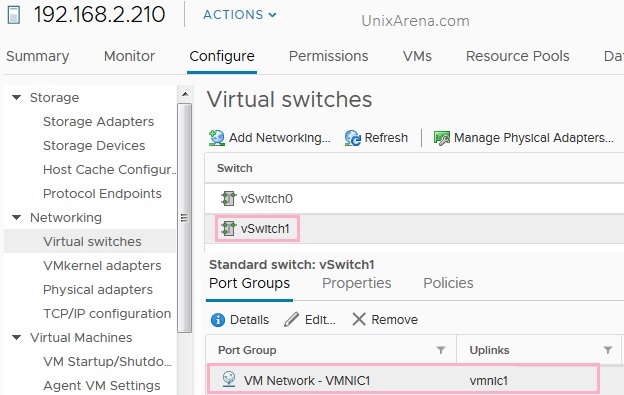Click the Details label
Screen dimensions: 624x395
click(x=250, y=320)
